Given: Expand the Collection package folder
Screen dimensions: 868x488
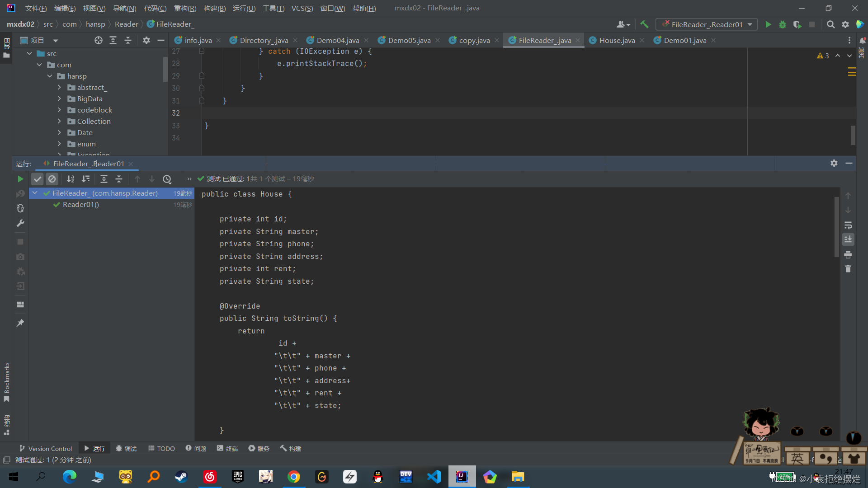Looking at the screenshot, I should pyautogui.click(x=59, y=121).
